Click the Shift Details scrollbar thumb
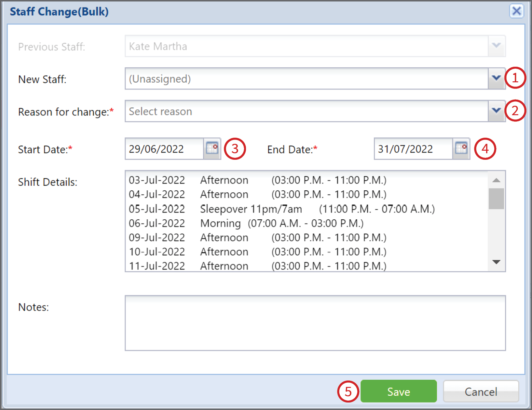 pyautogui.click(x=496, y=198)
